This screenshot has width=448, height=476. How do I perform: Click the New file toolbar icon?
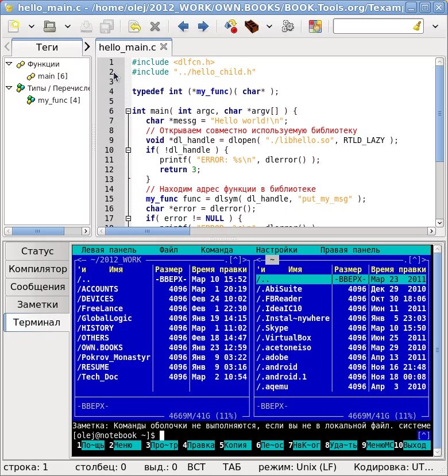click(x=14, y=26)
